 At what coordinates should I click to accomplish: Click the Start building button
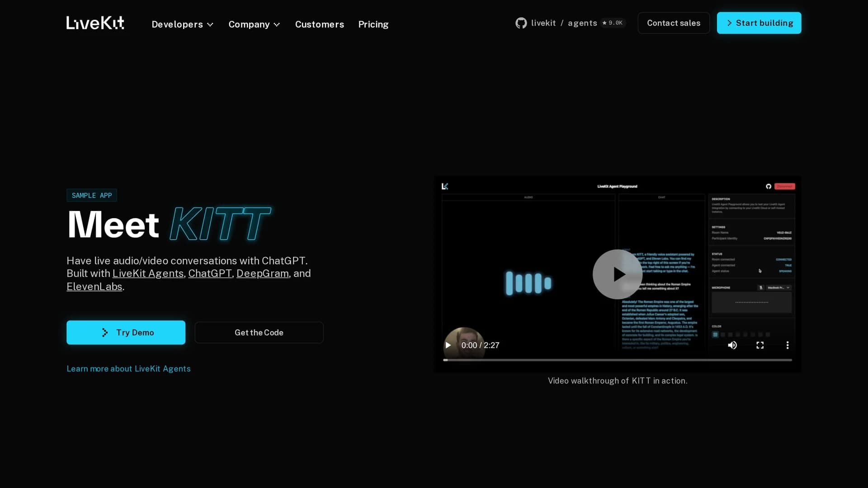(759, 23)
